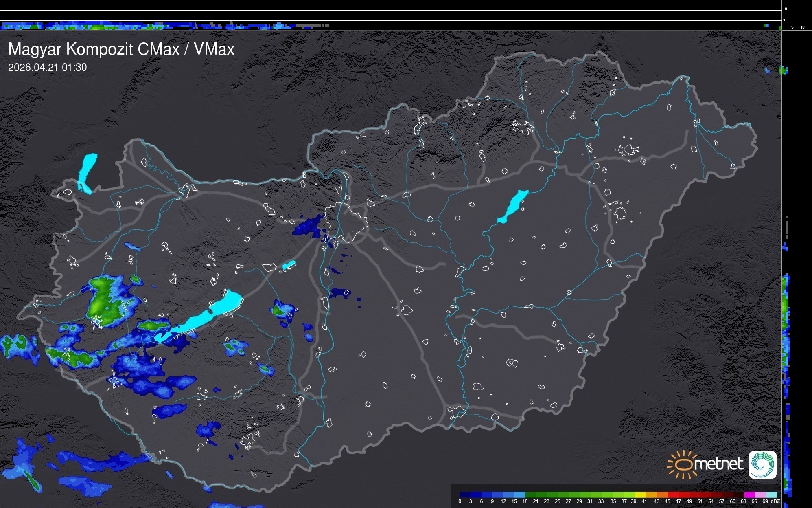
Task: Click the metnet sun logo icon
Action: (x=682, y=464)
